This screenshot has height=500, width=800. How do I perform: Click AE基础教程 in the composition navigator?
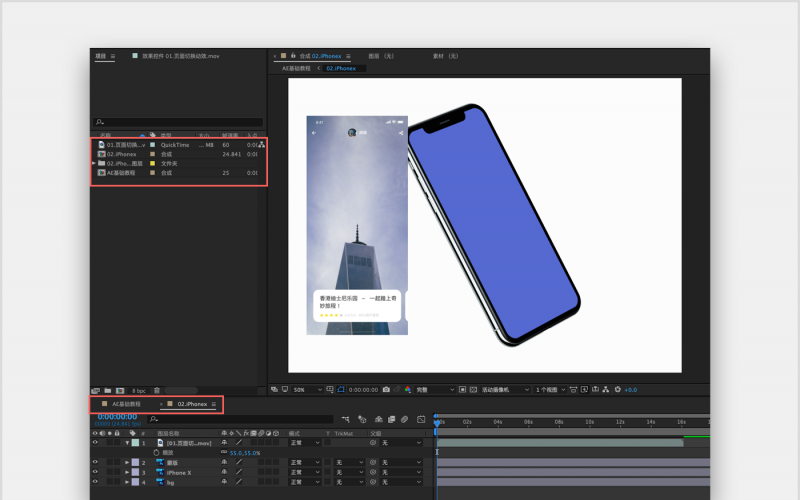(x=296, y=68)
